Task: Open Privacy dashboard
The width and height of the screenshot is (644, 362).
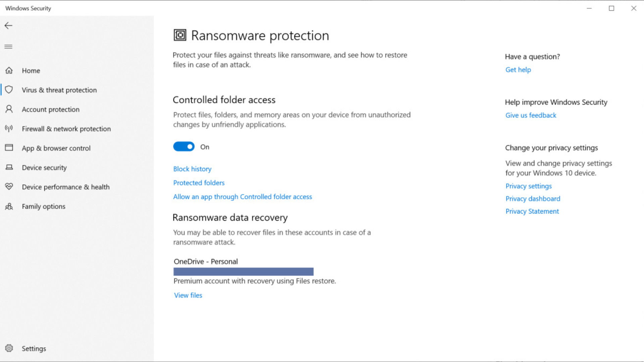Action: (533, 198)
